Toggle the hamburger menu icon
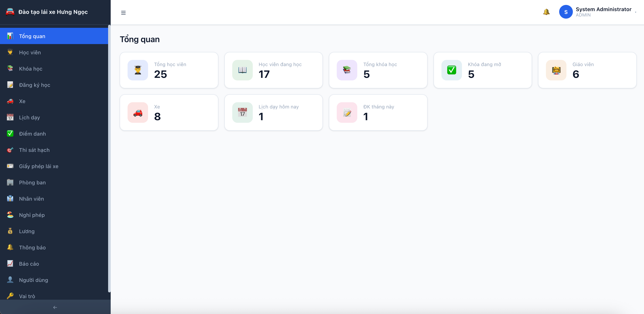 [123, 12]
